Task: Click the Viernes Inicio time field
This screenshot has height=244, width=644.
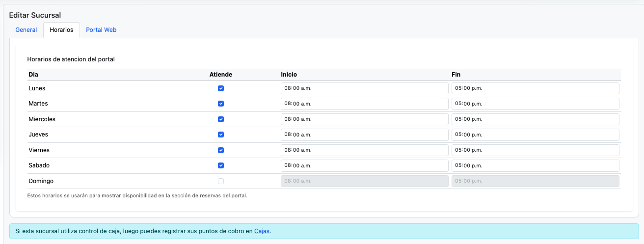Action: coord(365,150)
